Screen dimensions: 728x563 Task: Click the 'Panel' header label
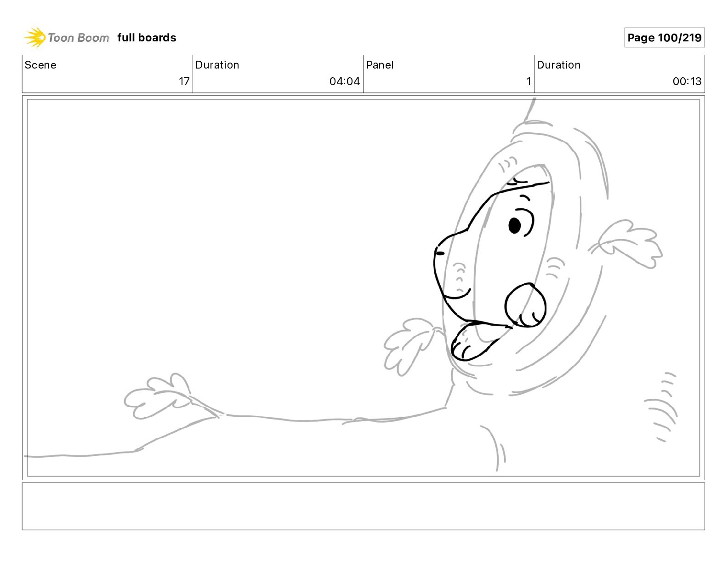point(380,65)
